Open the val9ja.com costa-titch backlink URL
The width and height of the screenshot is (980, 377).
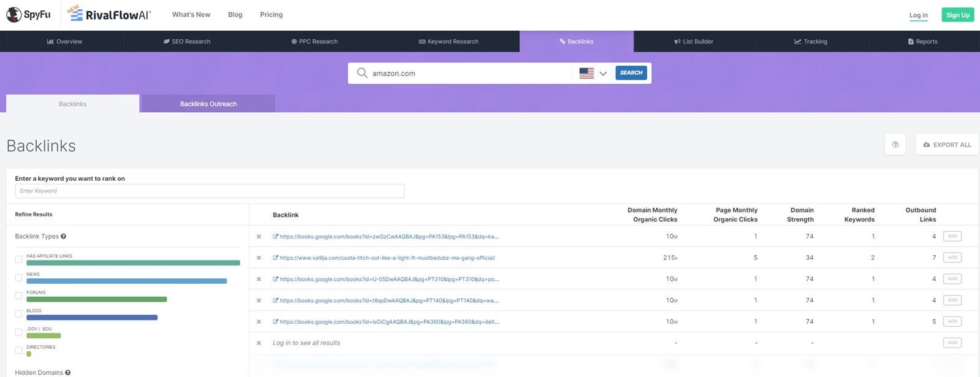pyautogui.click(x=387, y=258)
